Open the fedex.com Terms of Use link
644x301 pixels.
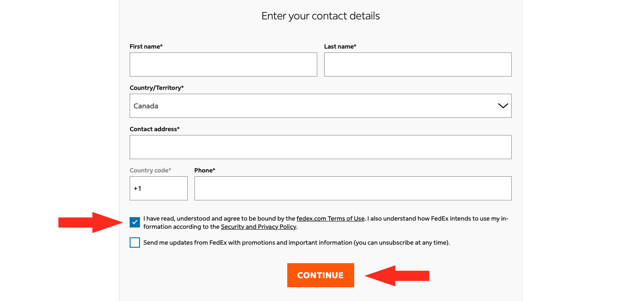(x=330, y=218)
